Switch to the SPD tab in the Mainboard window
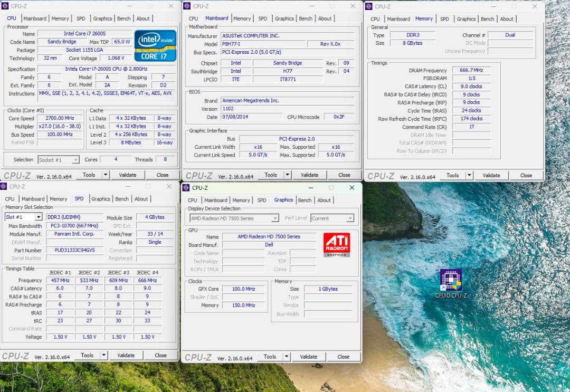This screenshot has width=570, height=392. 262,18
